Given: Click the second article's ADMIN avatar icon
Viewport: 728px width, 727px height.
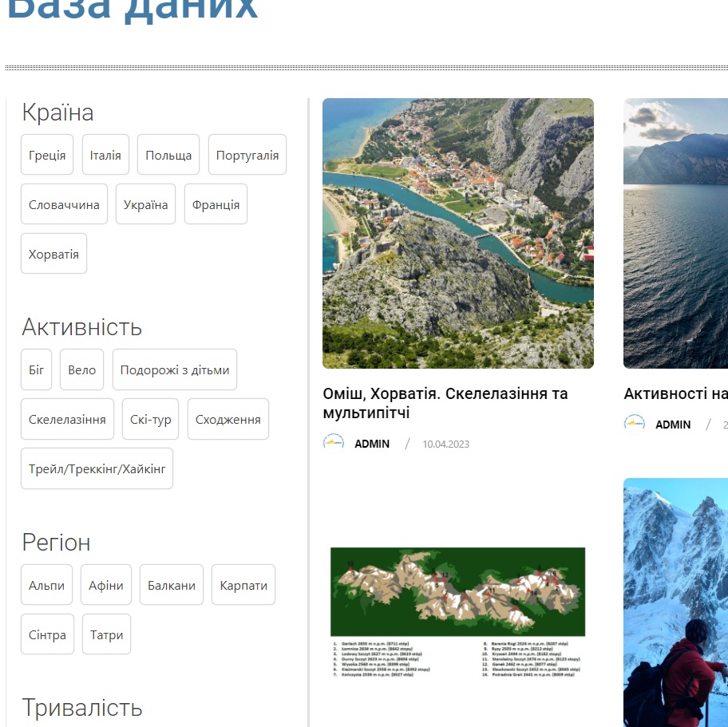Looking at the screenshot, I should coord(635,424).
